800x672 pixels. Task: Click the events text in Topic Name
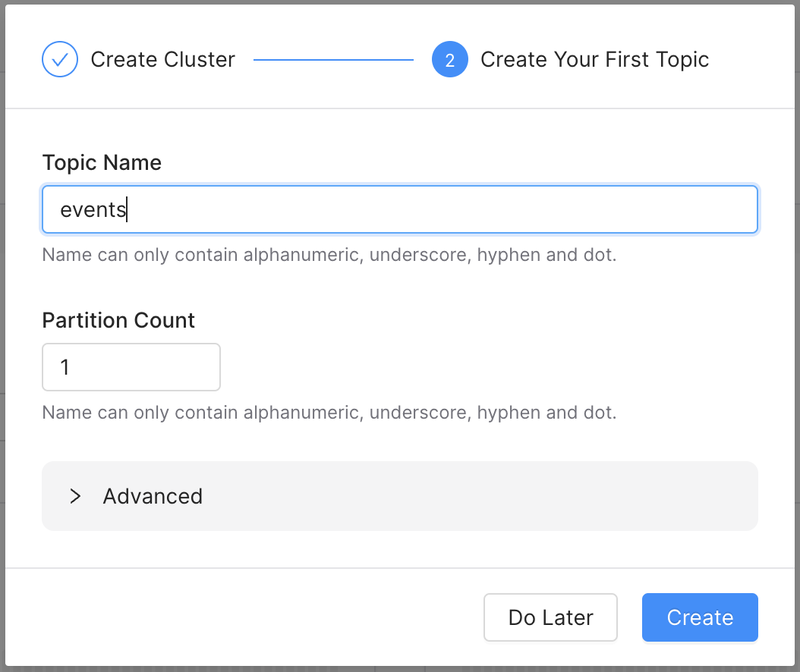(92, 209)
